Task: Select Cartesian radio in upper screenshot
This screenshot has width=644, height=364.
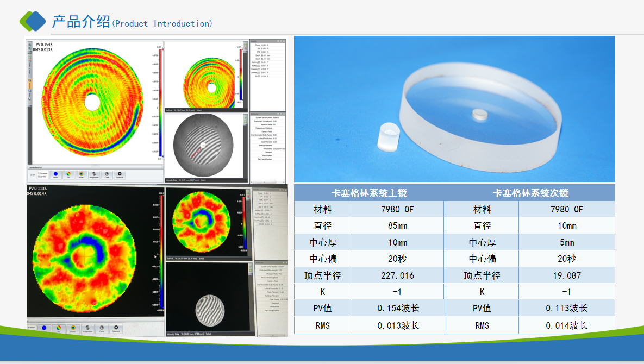Action: pyautogui.click(x=39, y=173)
